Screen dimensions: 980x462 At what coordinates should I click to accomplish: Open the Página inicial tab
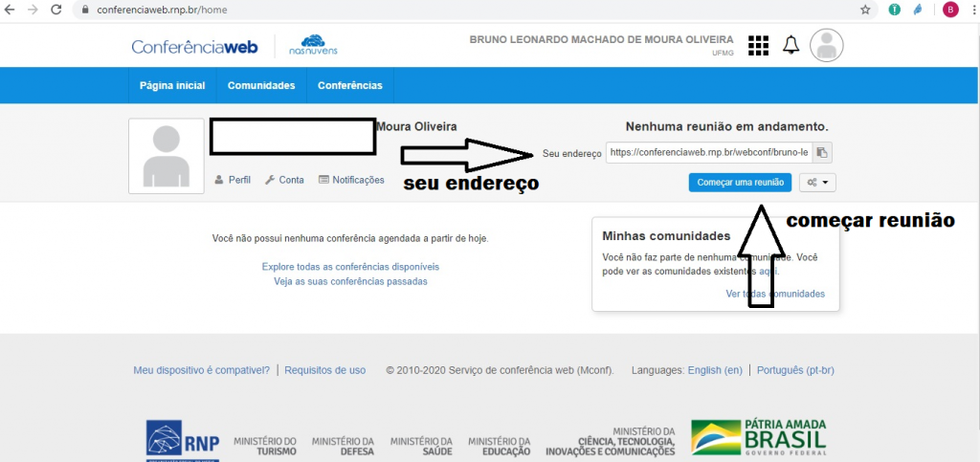[172, 85]
